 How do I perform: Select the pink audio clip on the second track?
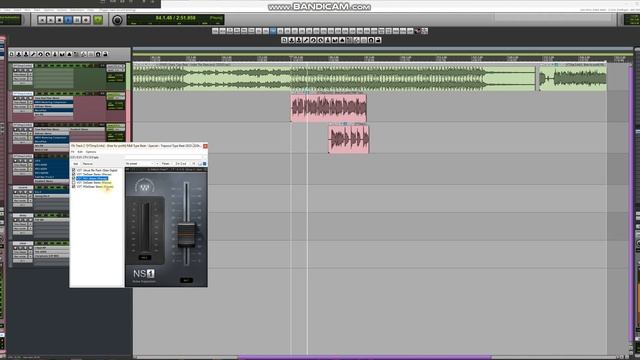tap(329, 108)
